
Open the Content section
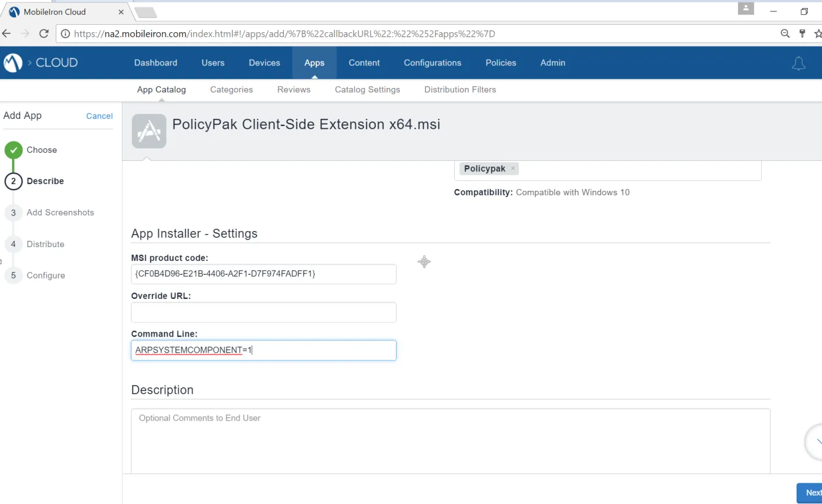(x=364, y=63)
